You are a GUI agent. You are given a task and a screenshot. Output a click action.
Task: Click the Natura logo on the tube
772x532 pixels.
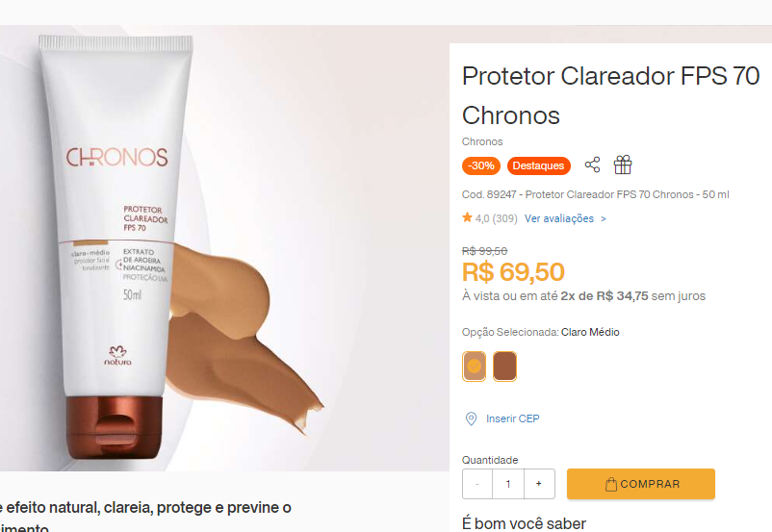coord(117,356)
